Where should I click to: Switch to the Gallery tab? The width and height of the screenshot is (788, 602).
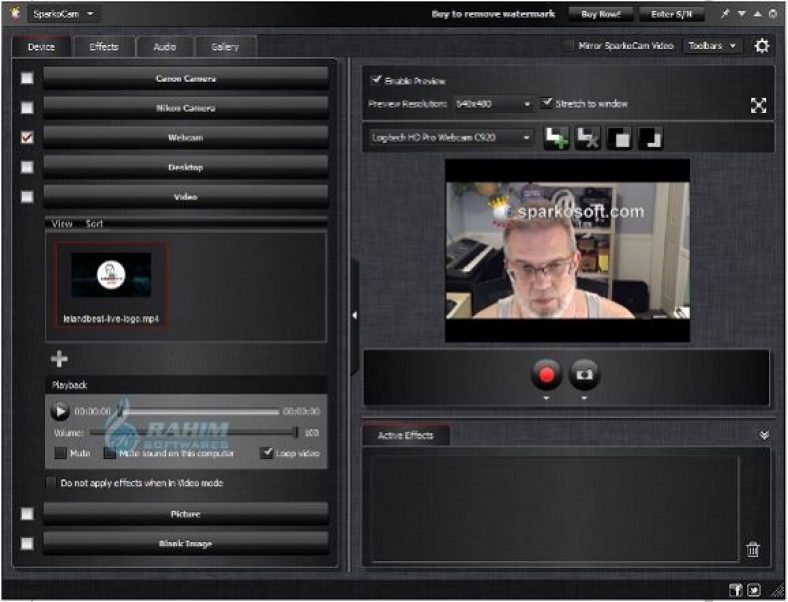225,47
